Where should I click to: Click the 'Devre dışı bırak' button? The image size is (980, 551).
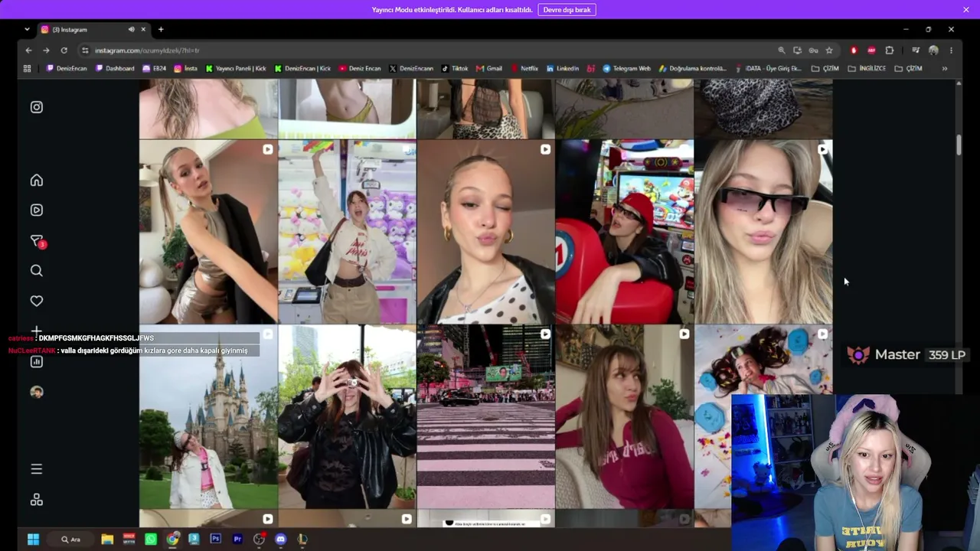click(x=567, y=10)
